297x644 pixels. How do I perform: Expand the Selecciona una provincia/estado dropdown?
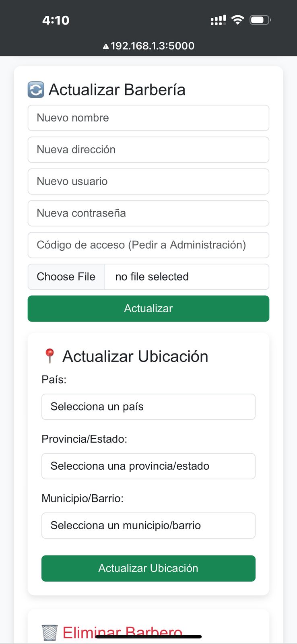(x=148, y=466)
